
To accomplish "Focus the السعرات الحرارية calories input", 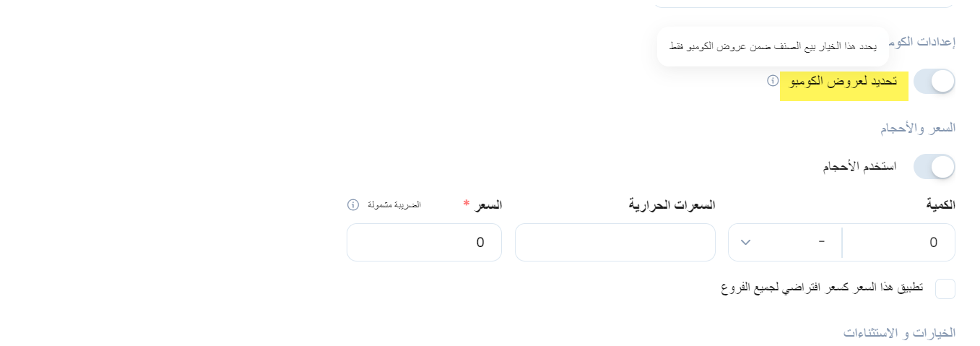I will (615, 242).
